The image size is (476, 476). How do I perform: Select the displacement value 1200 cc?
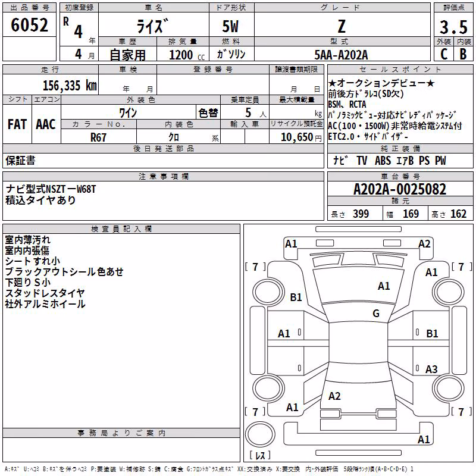[x=187, y=55]
